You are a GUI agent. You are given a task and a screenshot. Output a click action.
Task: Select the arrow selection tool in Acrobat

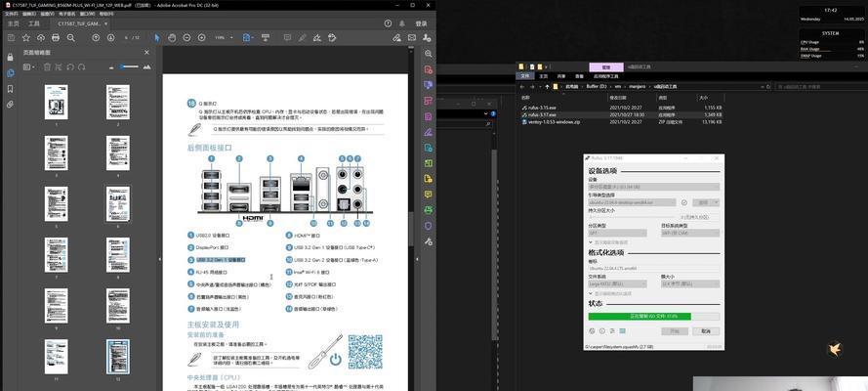[x=157, y=38]
